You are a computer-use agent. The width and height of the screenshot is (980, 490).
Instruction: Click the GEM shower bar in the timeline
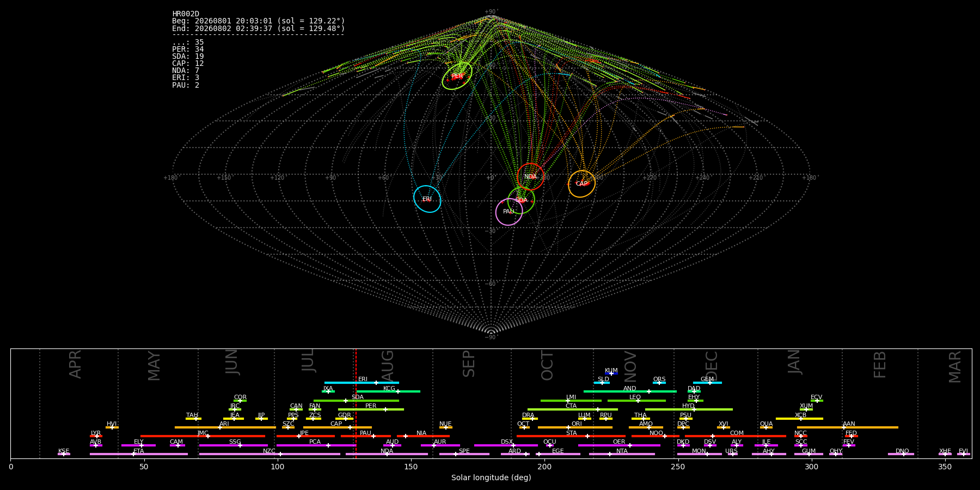(x=707, y=383)
